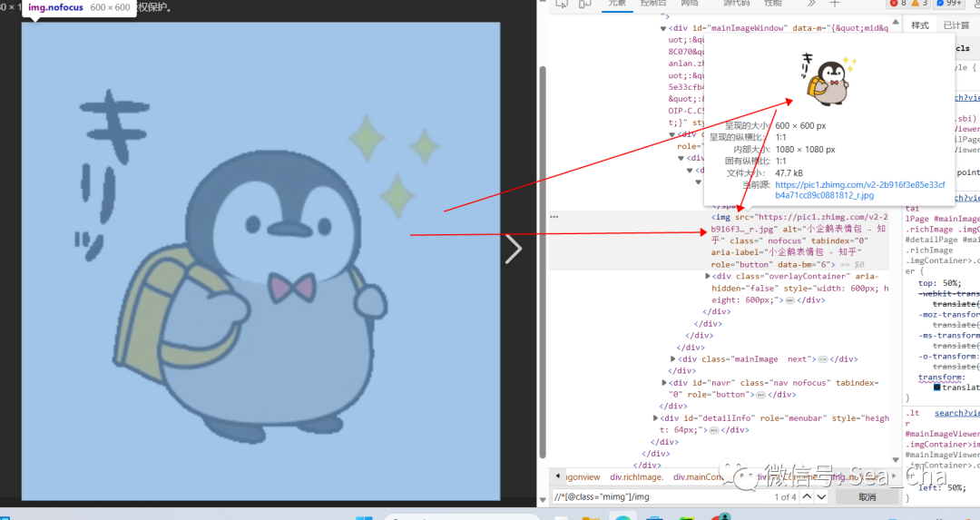Viewport: 980px width, 520px height.
Task: Open the pic1.zhimg.com image URL link
Action: (860, 190)
